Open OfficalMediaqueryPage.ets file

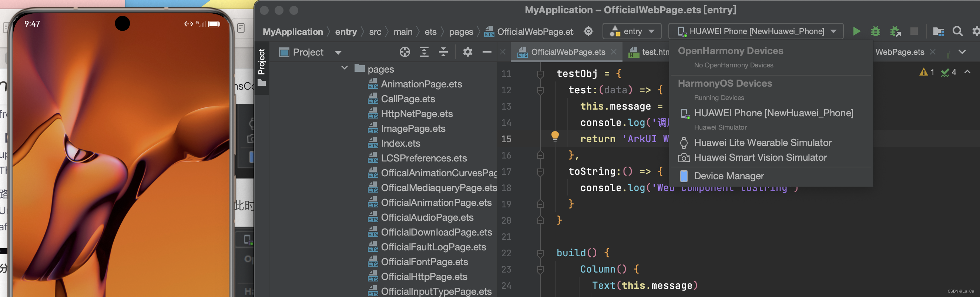(432, 188)
